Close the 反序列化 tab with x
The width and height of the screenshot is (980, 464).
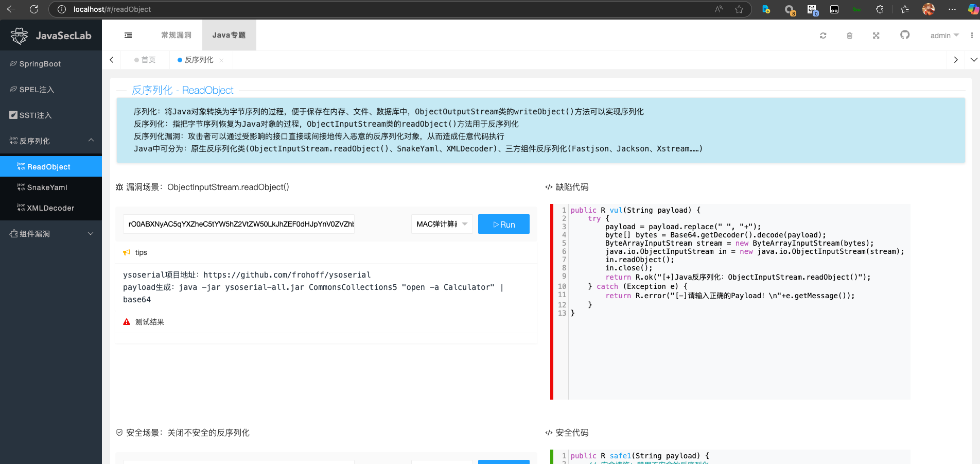coord(221,60)
